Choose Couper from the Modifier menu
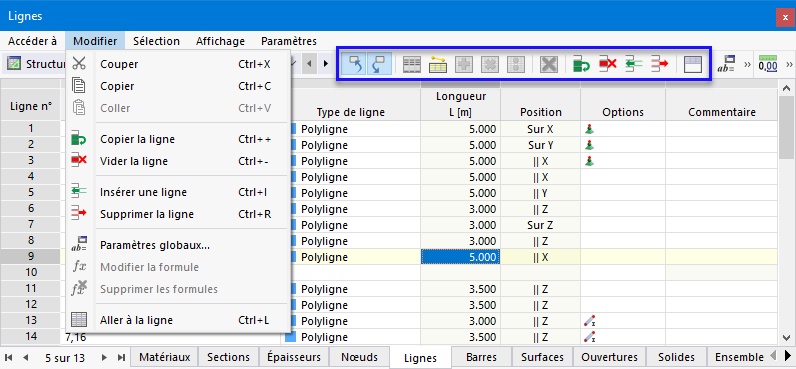This screenshot has width=796, height=369. [178, 64]
